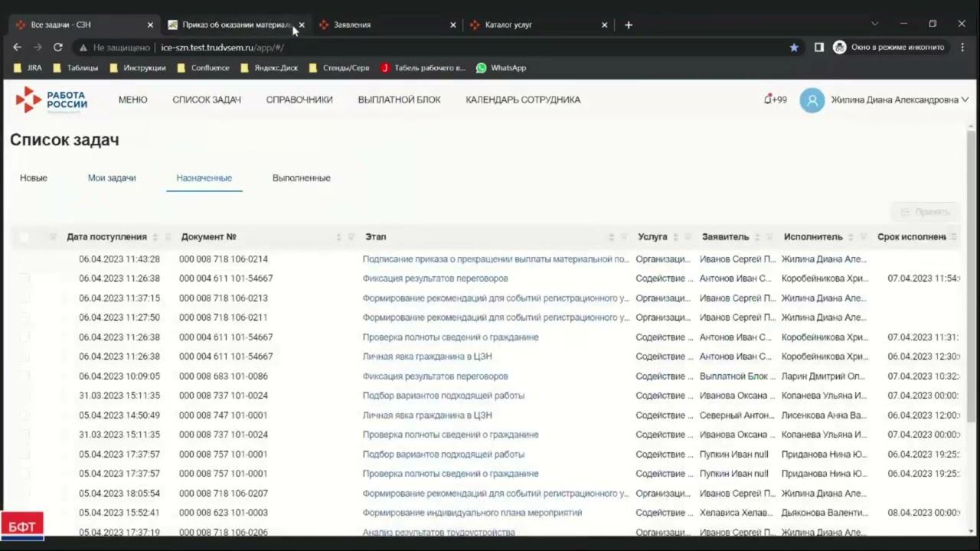Open browser side panel icon
The width and height of the screenshot is (980, 551).
click(818, 47)
